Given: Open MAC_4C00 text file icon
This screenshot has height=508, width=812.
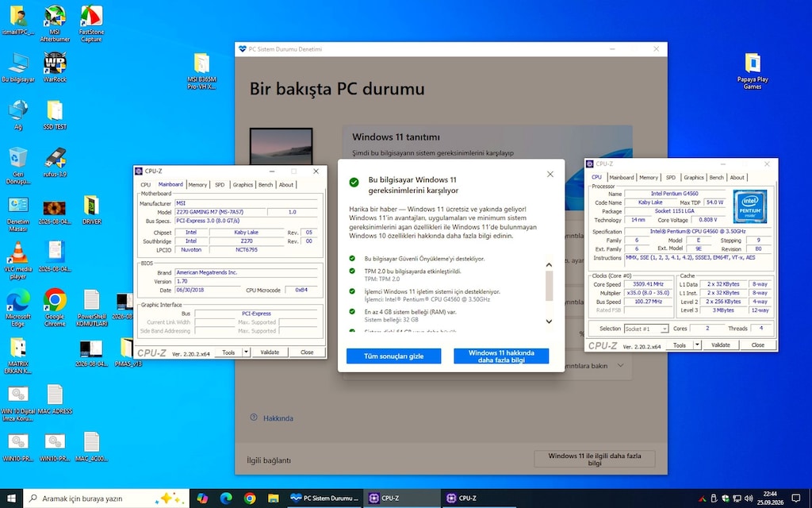Looking at the screenshot, I should [x=92, y=446].
